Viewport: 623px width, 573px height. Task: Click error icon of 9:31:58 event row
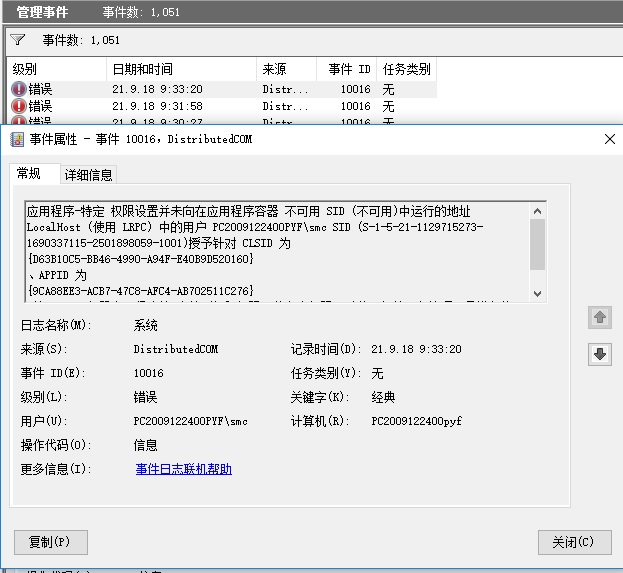pyautogui.click(x=18, y=106)
